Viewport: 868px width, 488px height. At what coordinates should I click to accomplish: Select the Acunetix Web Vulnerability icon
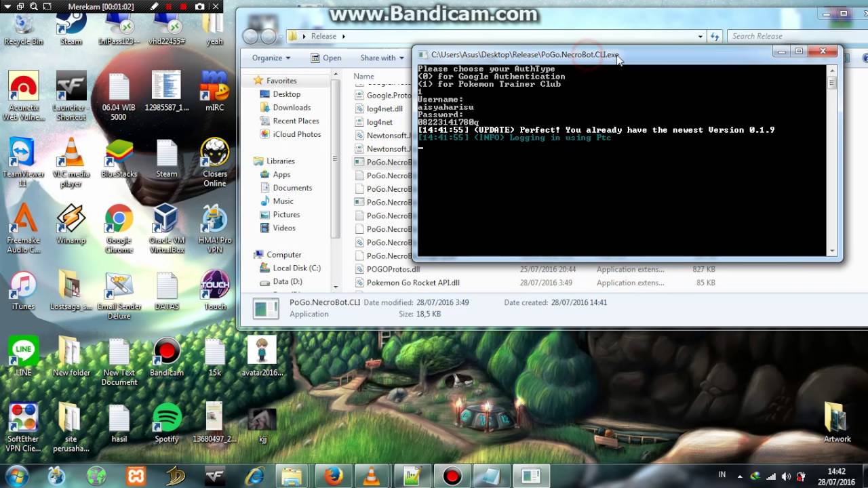[x=23, y=97]
